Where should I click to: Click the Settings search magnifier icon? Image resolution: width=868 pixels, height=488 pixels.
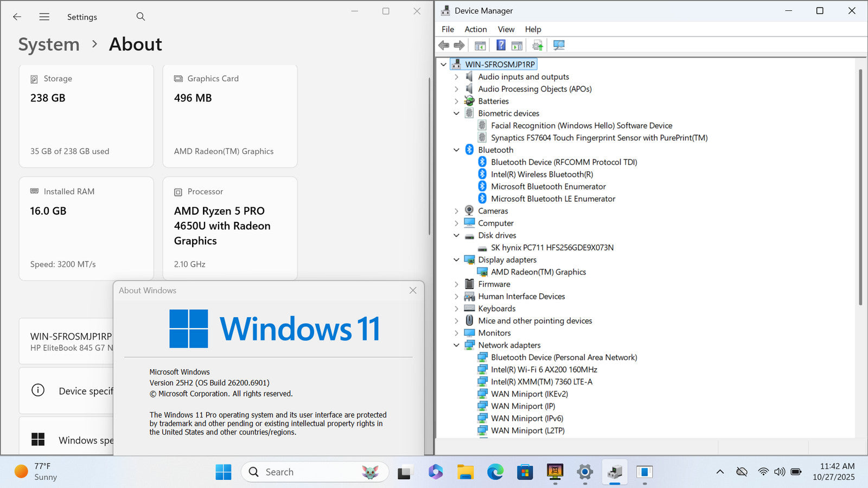(x=141, y=17)
